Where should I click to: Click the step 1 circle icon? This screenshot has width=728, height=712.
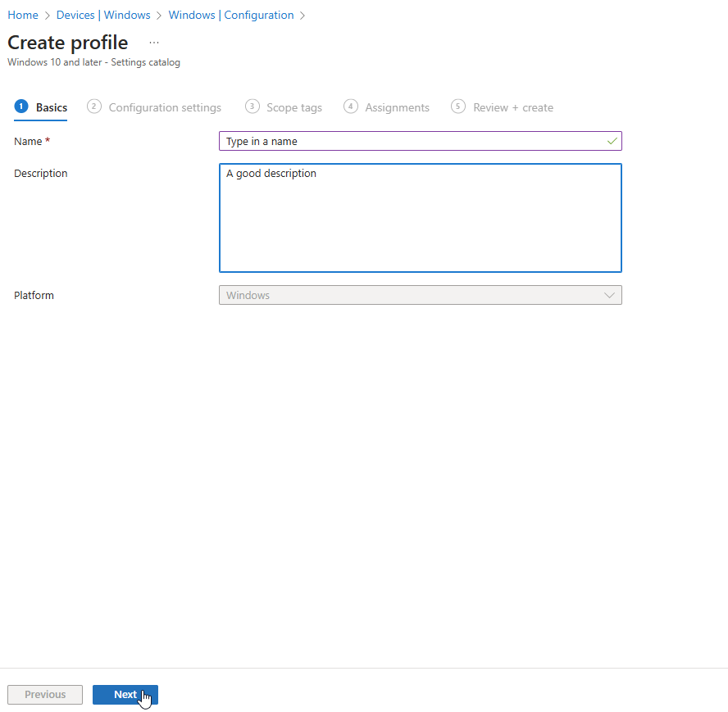[21, 107]
